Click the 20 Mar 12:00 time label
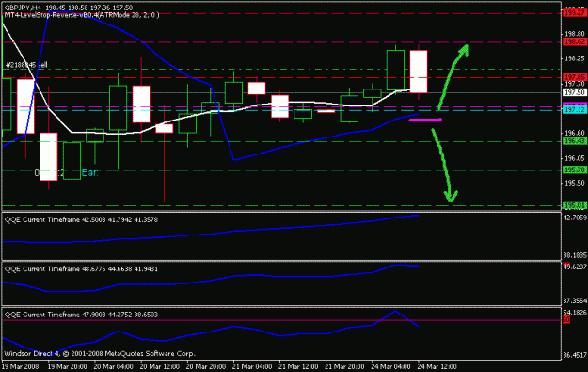Viewport: 588px width, 372px height. [x=160, y=366]
